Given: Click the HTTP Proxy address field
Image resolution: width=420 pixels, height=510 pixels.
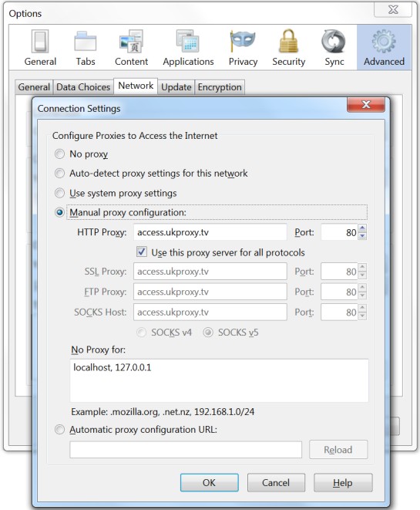Looking at the screenshot, I should pos(210,232).
